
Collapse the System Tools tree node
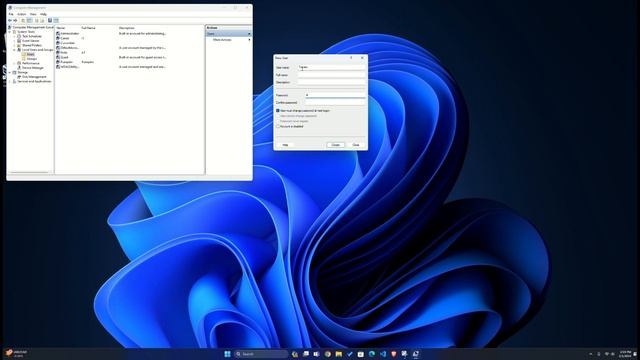10,32
